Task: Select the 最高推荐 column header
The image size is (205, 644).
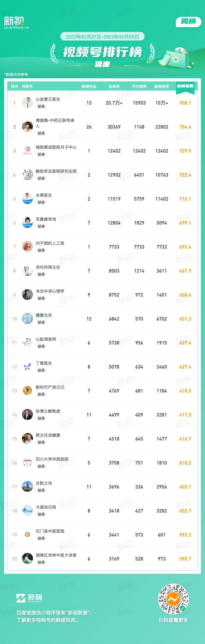Action: (162, 87)
